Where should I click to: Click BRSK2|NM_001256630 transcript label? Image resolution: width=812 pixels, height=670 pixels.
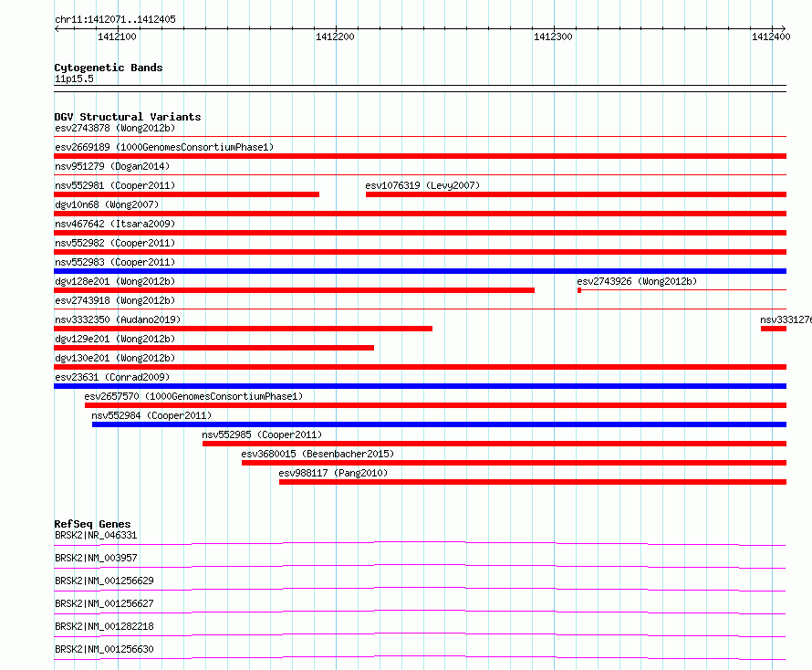(x=104, y=649)
